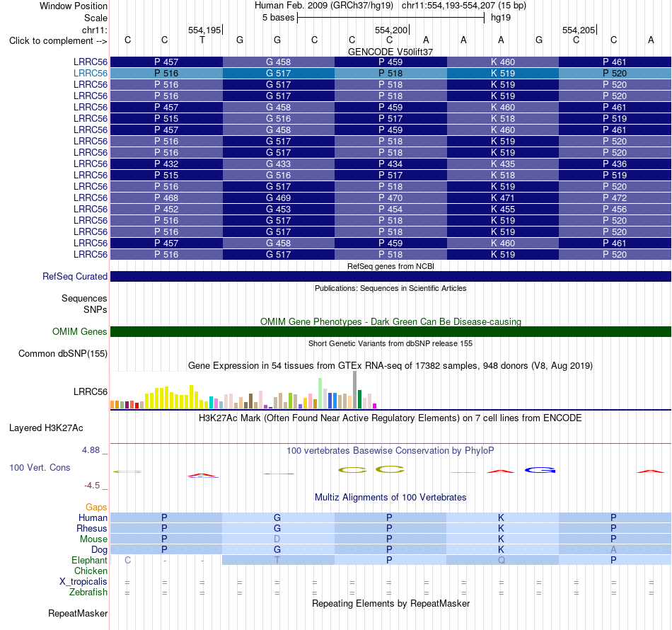The height and width of the screenshot is (630, 672).
Task: Click the Dog alignment row label
Action: 99,550
